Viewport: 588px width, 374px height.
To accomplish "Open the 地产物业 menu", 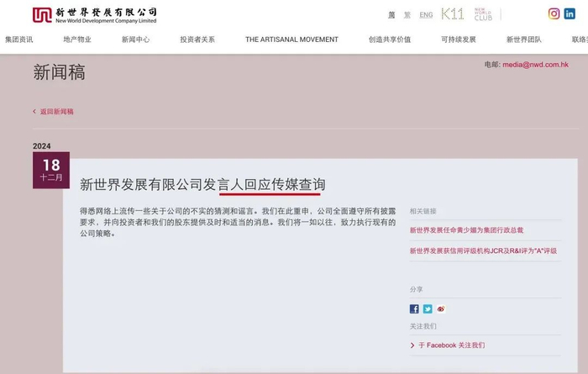I will (x=77, y=40).
